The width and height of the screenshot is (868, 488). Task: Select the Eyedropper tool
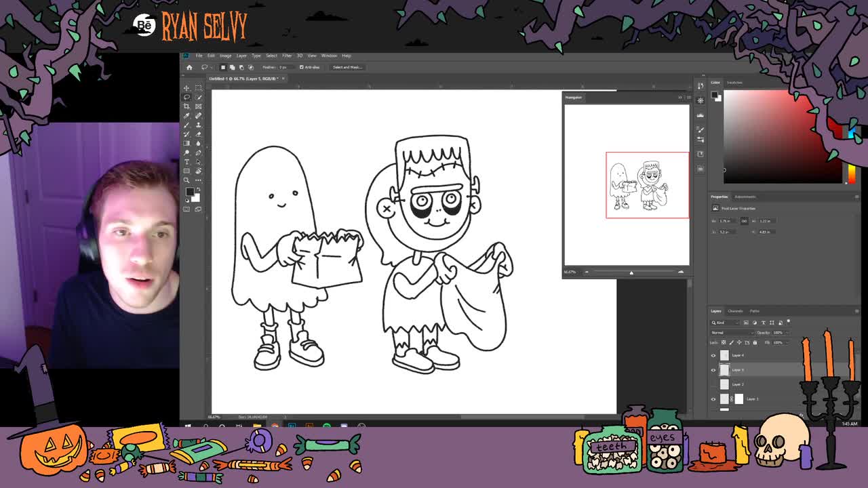(186, 116)
